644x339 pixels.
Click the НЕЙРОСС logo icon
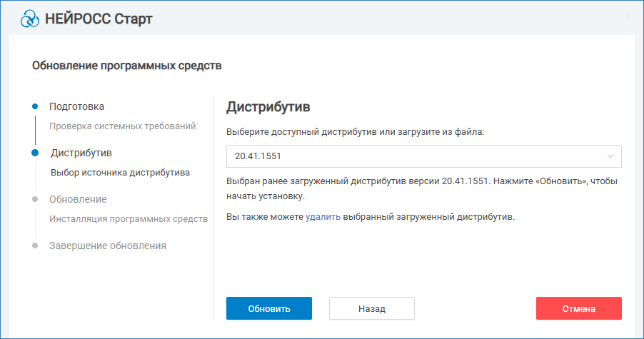(x=30, y=19)
